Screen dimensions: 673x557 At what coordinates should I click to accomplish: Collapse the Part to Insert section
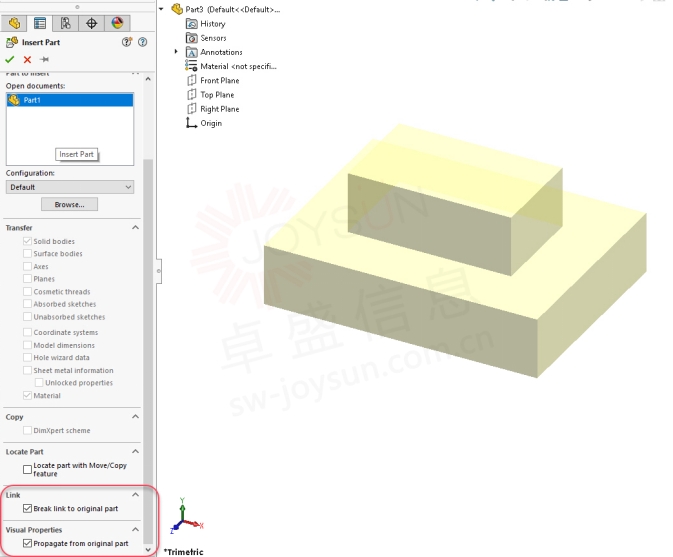[135, 73]
